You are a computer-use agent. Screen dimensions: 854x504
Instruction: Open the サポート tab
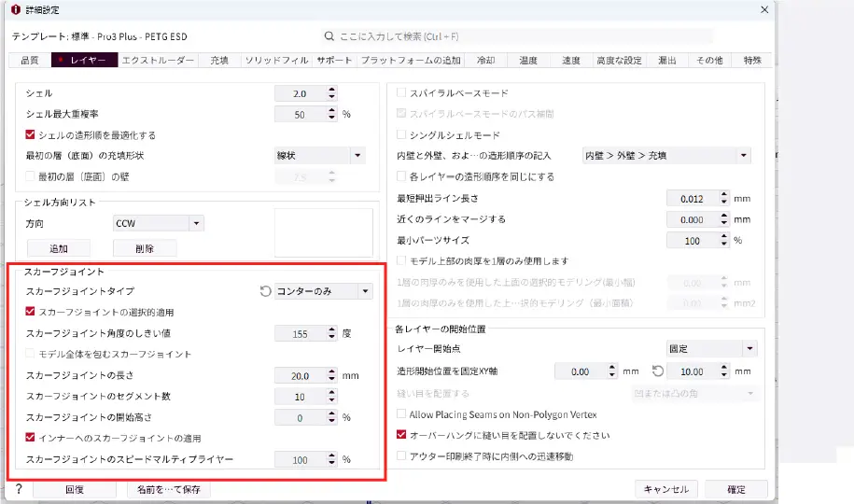point(334,61)
